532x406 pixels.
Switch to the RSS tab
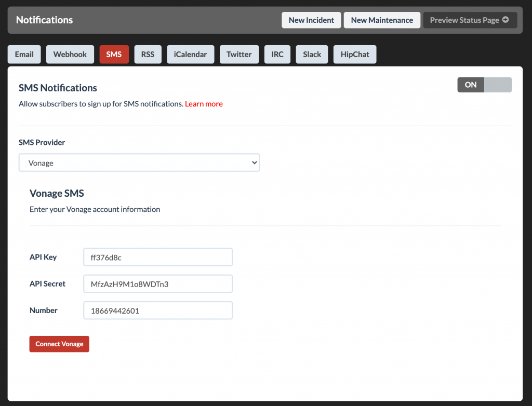(x=147, y=54)
